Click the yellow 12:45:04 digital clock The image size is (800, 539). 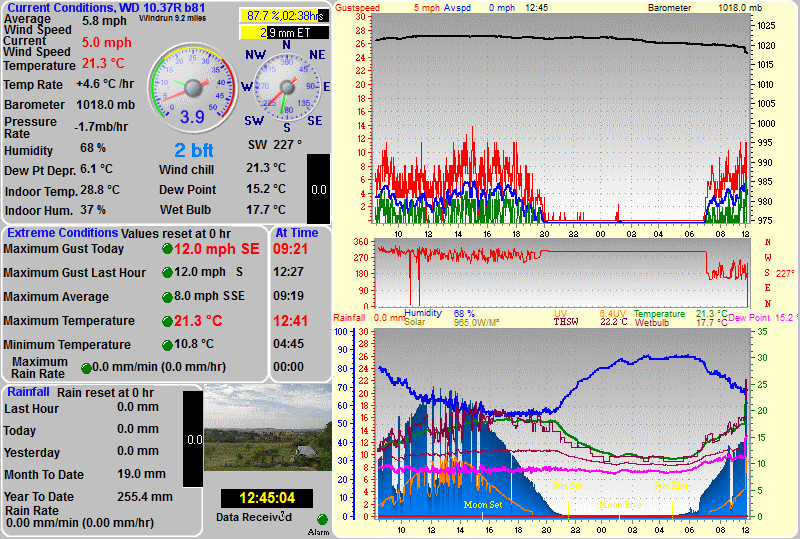tap(267, 498)
